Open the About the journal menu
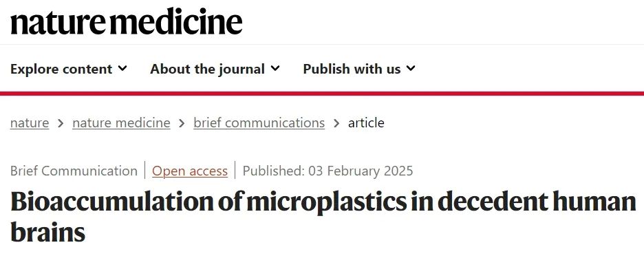 [x=215, y=69]
